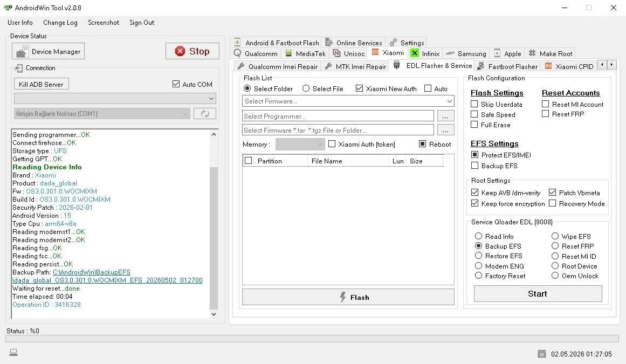Viewport: 626px width, 364px height.
Task: Open the Device Manager button
Action: pyautogui.click(x=49, y=51)
